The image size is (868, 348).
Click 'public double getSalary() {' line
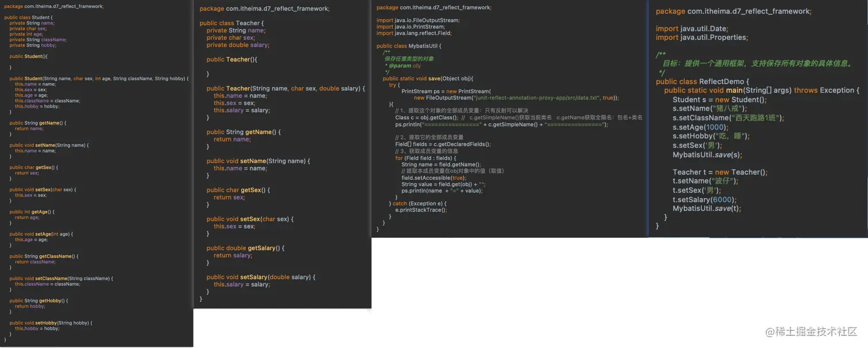pyautogui.click(x=245, y=248)
